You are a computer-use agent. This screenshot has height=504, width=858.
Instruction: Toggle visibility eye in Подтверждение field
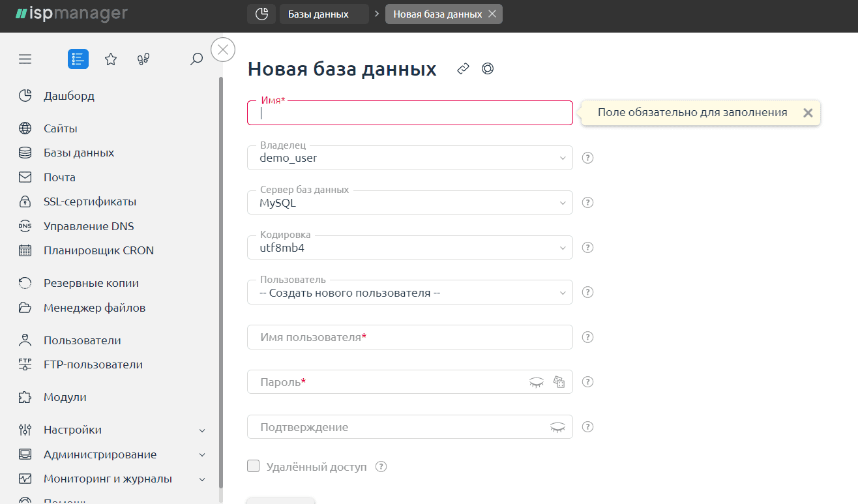point(557,428)
